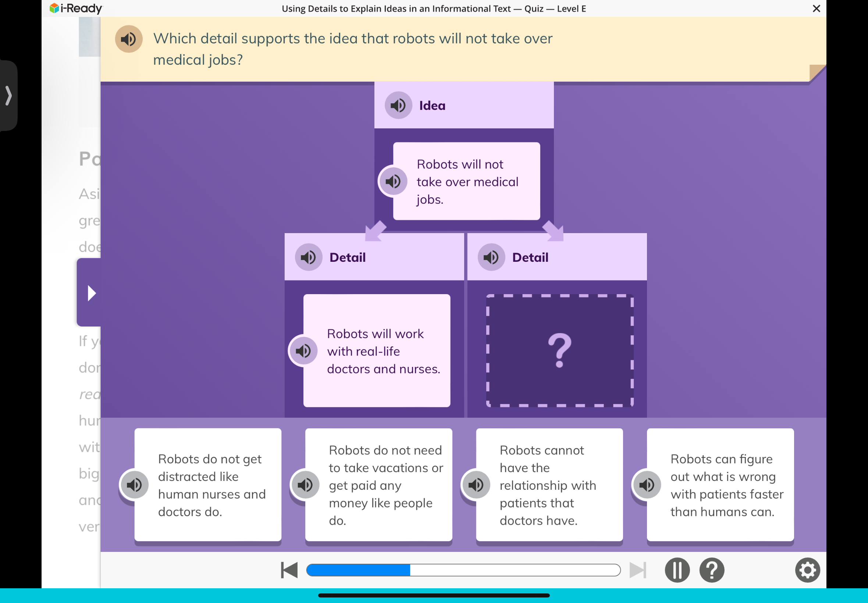Close the i-Ready quiz window

(x=816, y=8)
